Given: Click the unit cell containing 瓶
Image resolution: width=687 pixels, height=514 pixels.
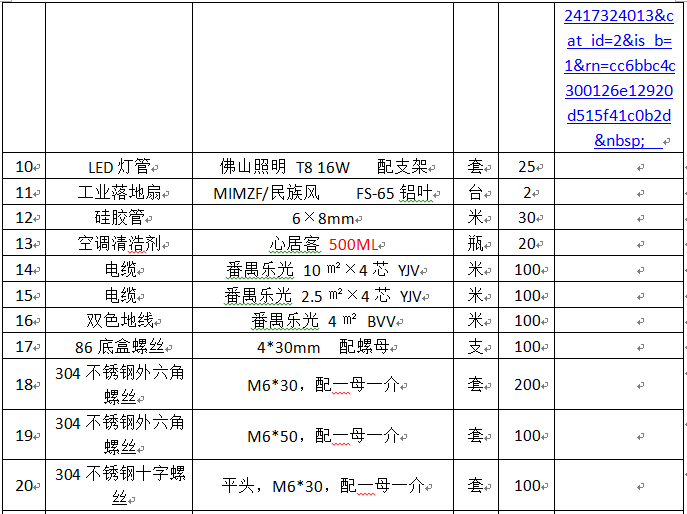Looking at the screenshot, I should [x=475, y=244].
